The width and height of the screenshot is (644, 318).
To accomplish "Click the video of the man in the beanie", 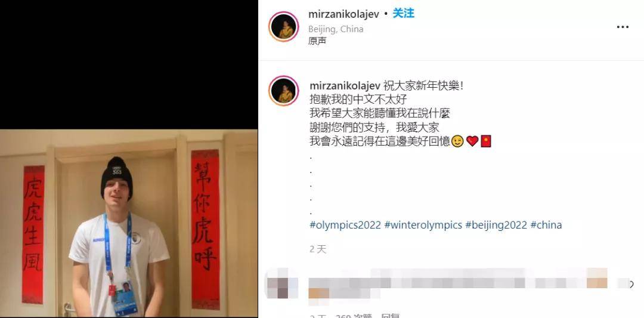I will (129, 223).
